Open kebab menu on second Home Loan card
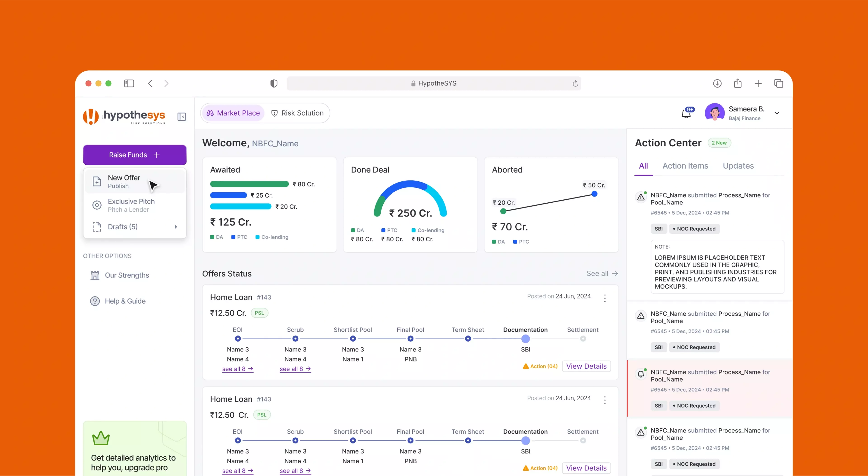The height and width of the screenshot is (476, 868). (605, 400)
